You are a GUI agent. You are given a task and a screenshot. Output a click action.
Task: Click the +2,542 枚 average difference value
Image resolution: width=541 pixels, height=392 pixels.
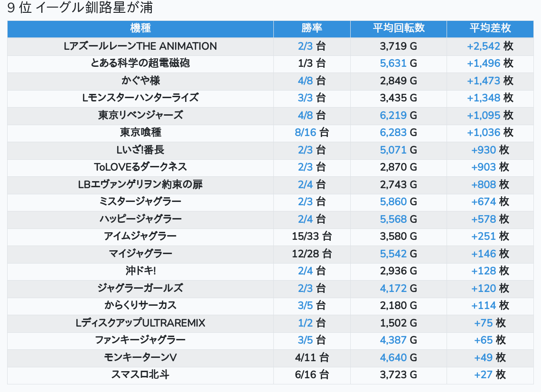pyautogui.click(x=490, y=46)
